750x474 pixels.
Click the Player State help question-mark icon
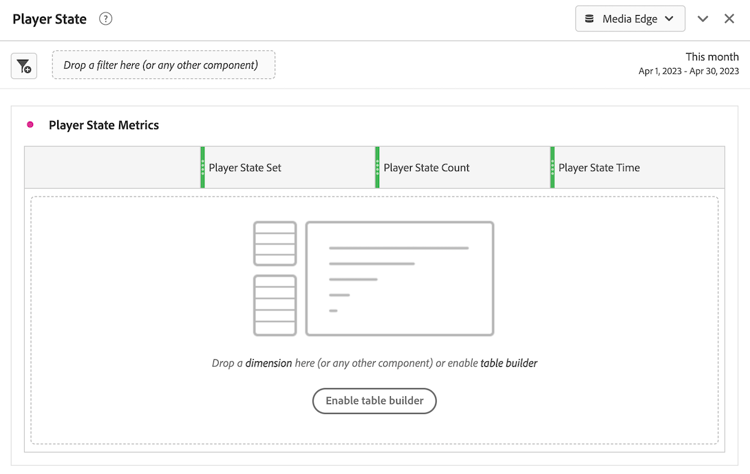105,19
